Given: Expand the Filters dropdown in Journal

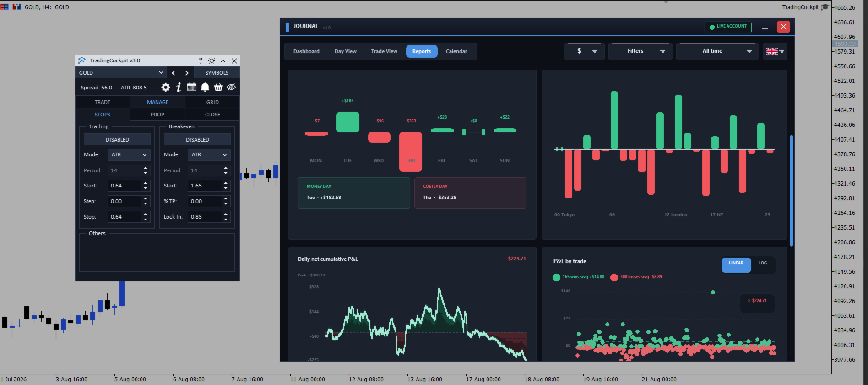Looking at the screenshot, I should pyautogui.click(x=640, y=51).
